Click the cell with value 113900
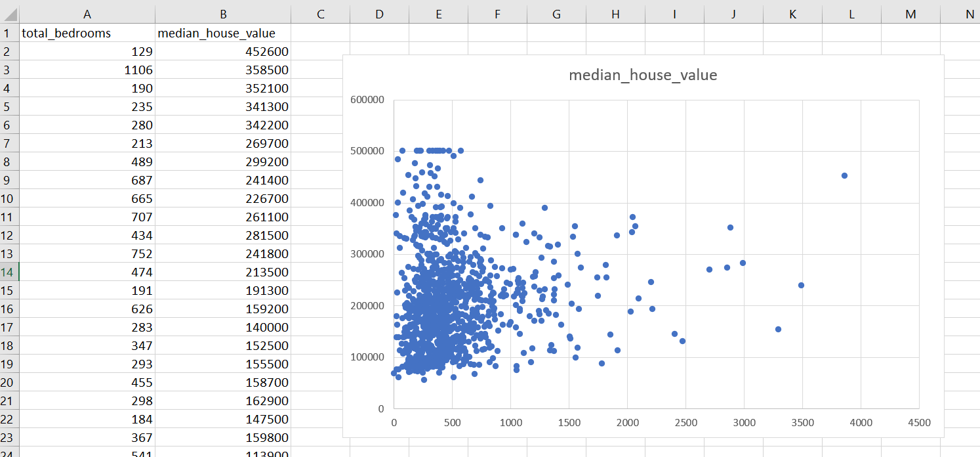 [x=269, y=452]
